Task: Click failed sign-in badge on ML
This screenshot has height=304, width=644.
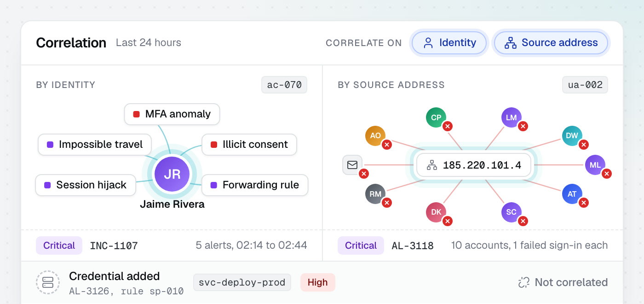Action: pos(606,174)
